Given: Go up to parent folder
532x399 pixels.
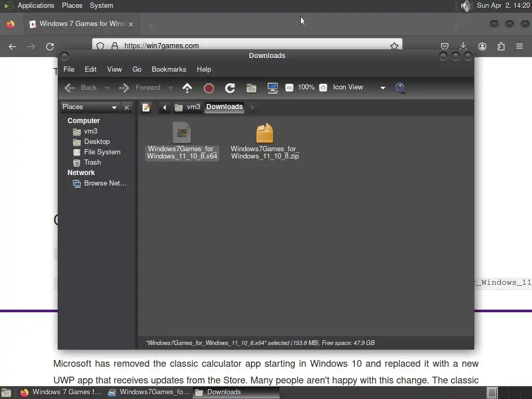Looking at the screenshot, I should click(187, 87).
